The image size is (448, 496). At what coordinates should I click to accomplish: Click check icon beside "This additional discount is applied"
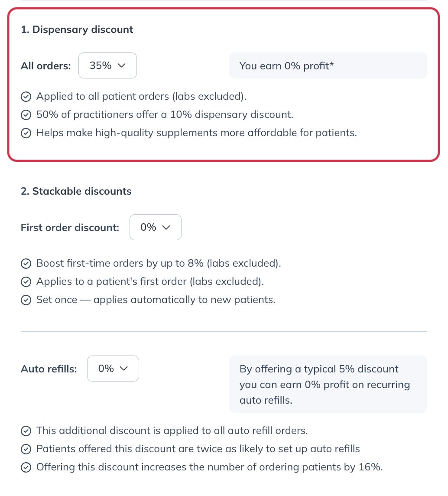point(26,431)
